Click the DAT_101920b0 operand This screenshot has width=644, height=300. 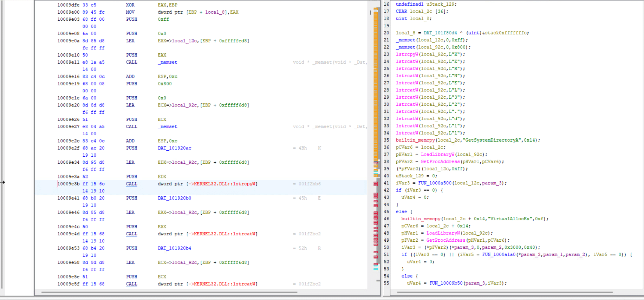(x=175, y=198)
